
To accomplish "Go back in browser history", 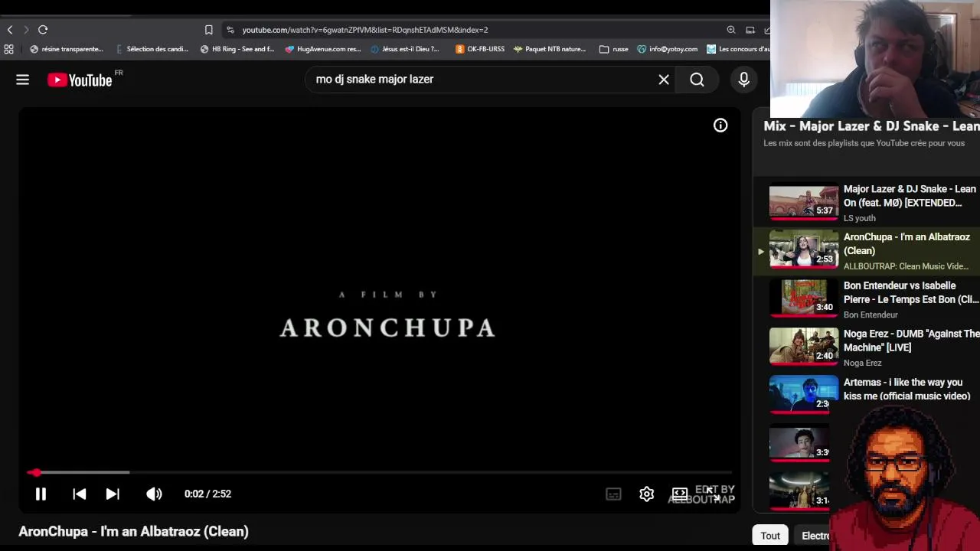I will click(10, 30).
